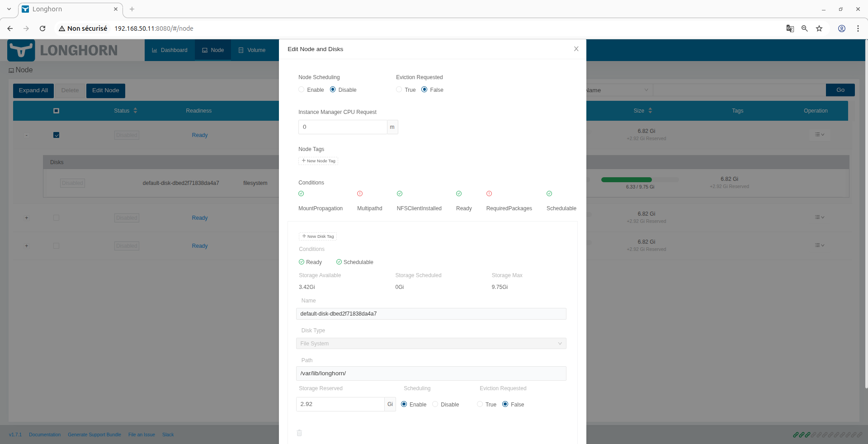The width and height of the screenshot is (868, 444).
Task: Open the Slack link
Action: 168,435
